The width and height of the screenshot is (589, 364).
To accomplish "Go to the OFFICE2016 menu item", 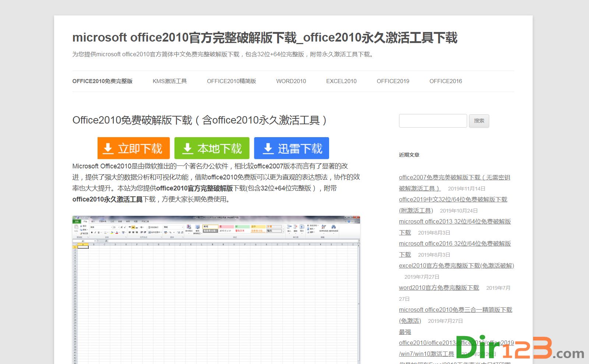I will coord(445,81).
